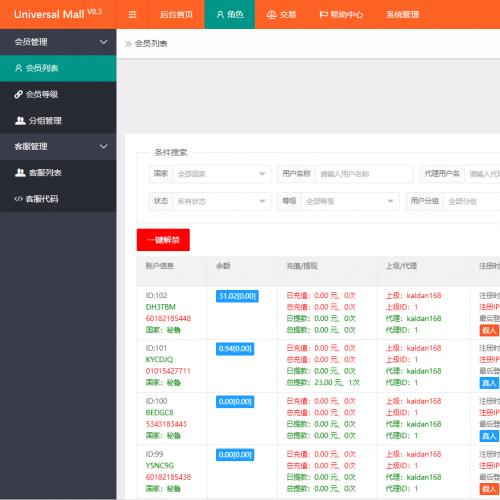Click the 会员列表 person icon in sidebar
This screenshot has height=500, width=500.
(x=18, y=68)
